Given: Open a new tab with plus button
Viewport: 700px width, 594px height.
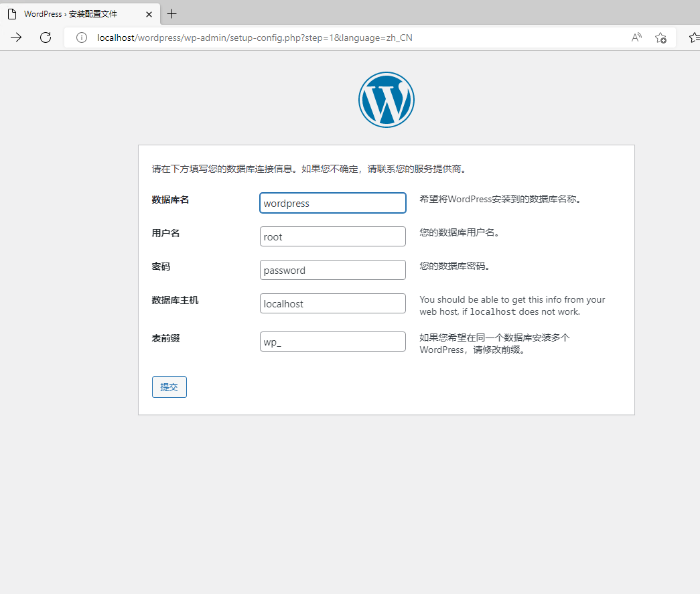Looking at the screenshot, I should click(172, 14).
